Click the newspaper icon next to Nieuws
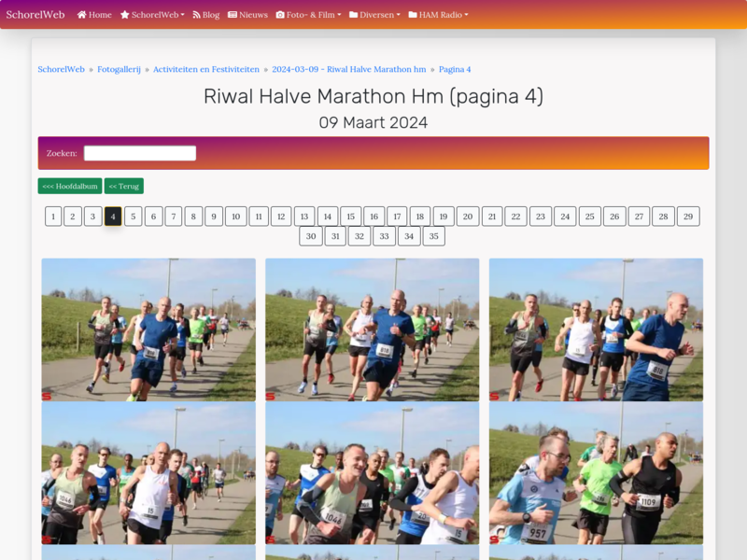 (233, 15)
